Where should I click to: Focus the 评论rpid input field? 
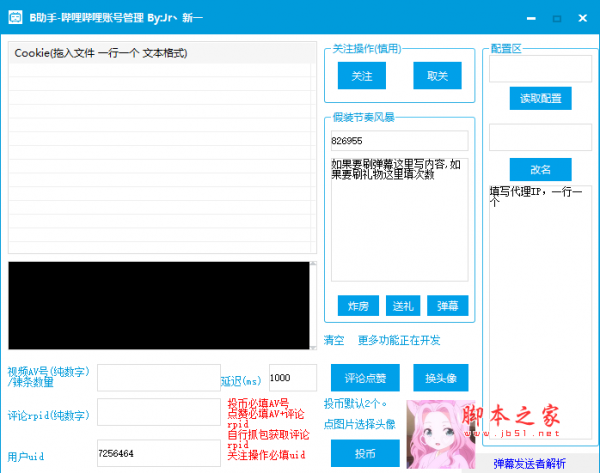[x=159, y=412]
